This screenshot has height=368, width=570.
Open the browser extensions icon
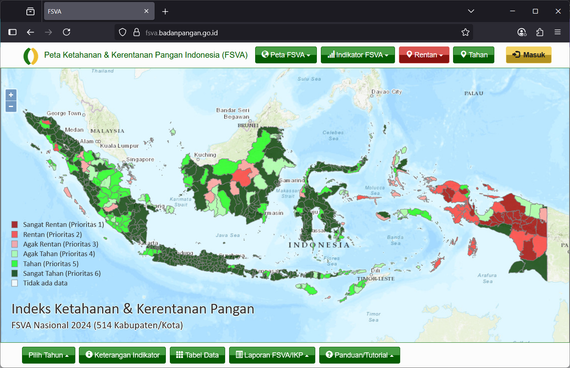point(540,32)
